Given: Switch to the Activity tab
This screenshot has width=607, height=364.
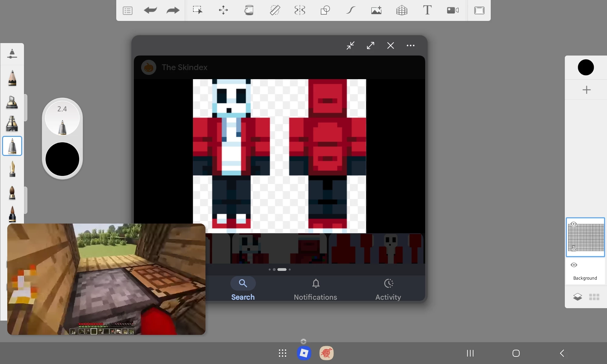Looking at the screenshot, I should pyautogui.click(x=388, y=289).
